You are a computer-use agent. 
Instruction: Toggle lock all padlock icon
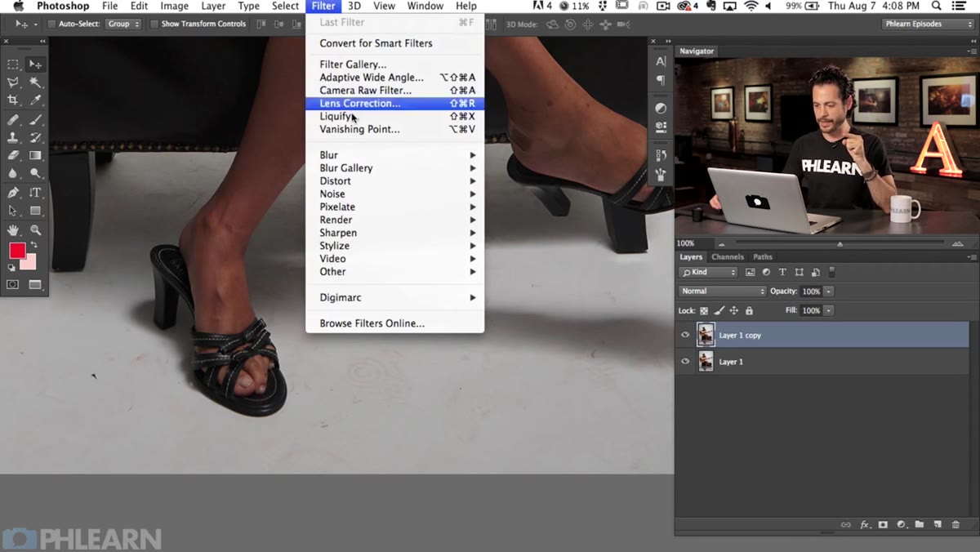(750, 310)
